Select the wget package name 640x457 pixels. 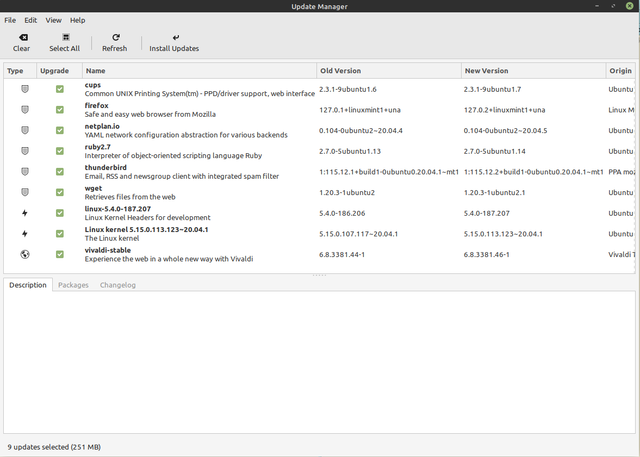pyautogui.click(x=93, y=188)
